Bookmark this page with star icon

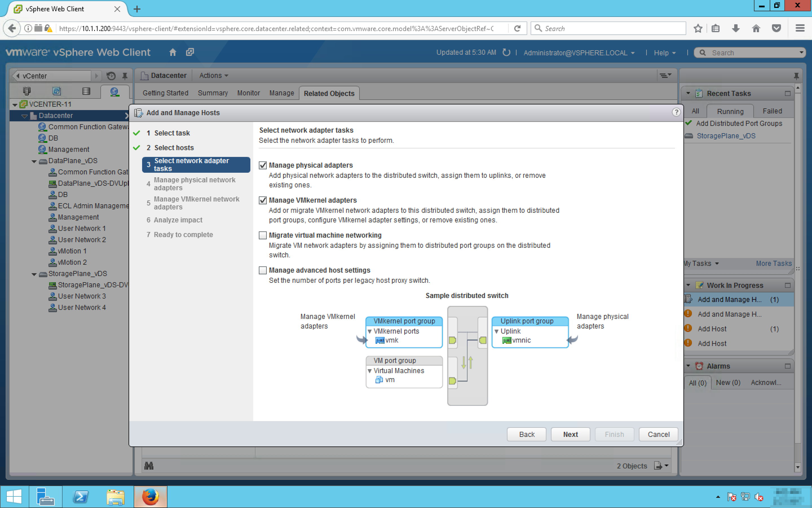click(698, 28)
